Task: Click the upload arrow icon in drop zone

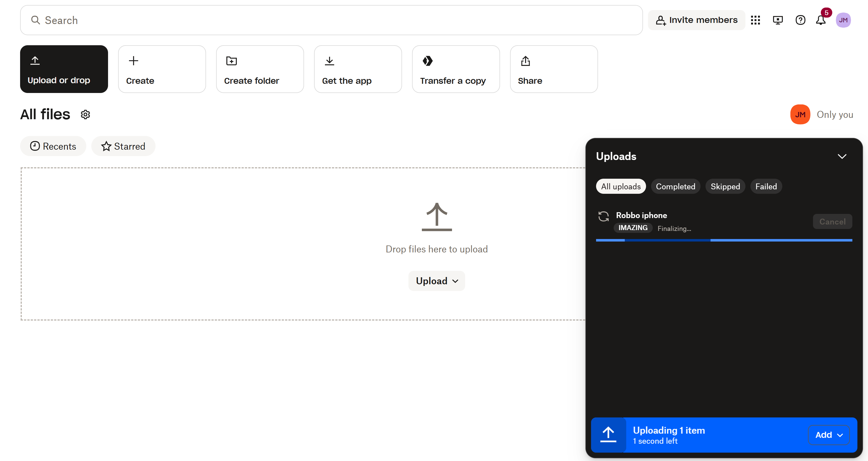Action: [x=436, y=217]
